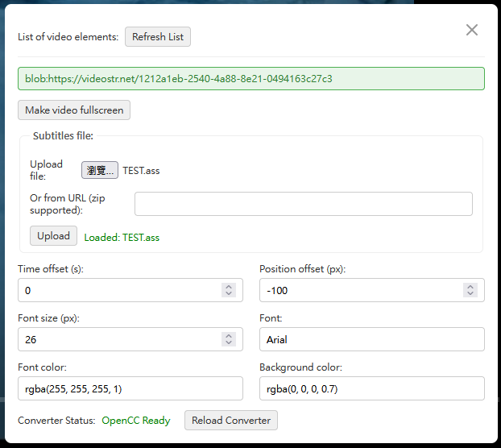Increase Position offset with up arrow

tap(470, 287)
